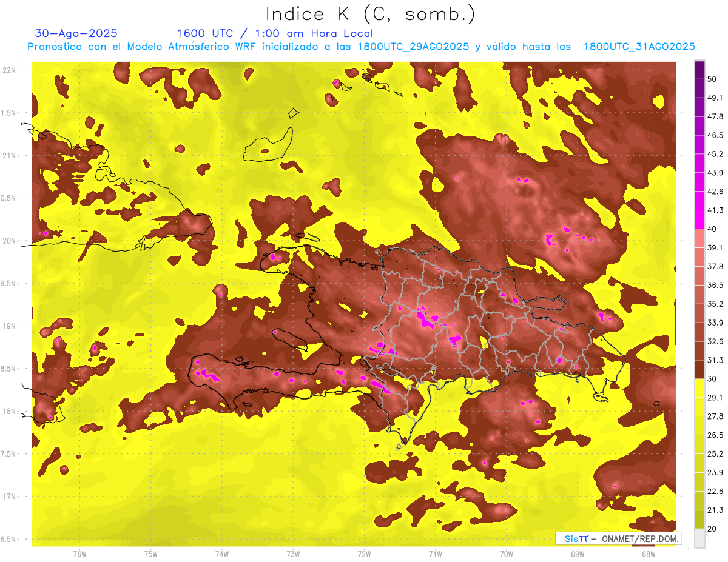Viewport: 728px width, 562px height.
Task: Click the '27.8' colorbar label
Action: (715, 416)
